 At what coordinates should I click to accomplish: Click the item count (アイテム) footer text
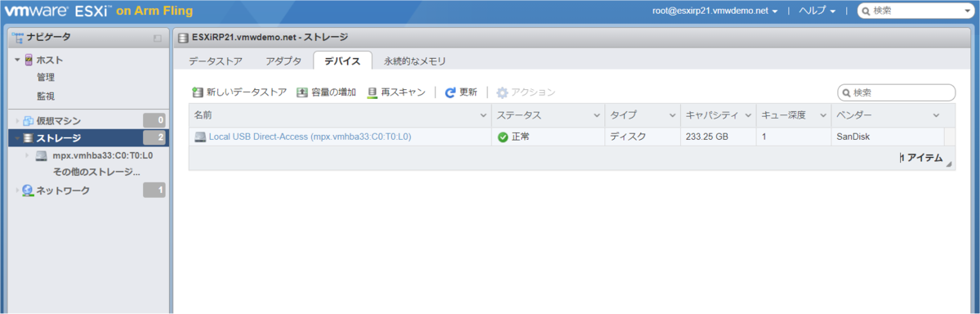(921, 158)
